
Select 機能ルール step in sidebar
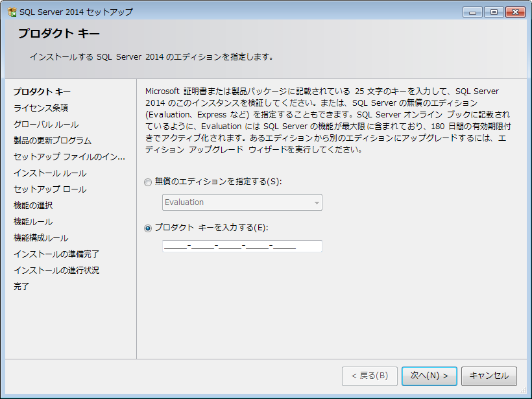coord(33,222)
